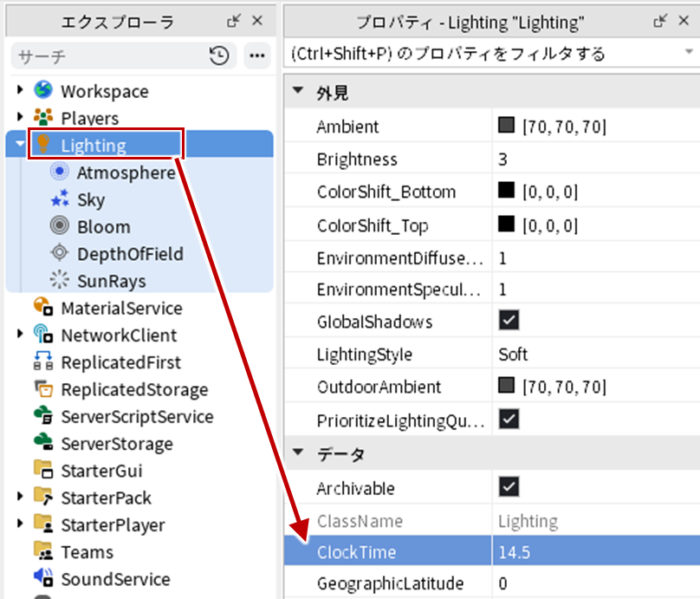This screenshot has width=700, height=599.
Task: Open the Explorer more options button
Action: point(257,55)
